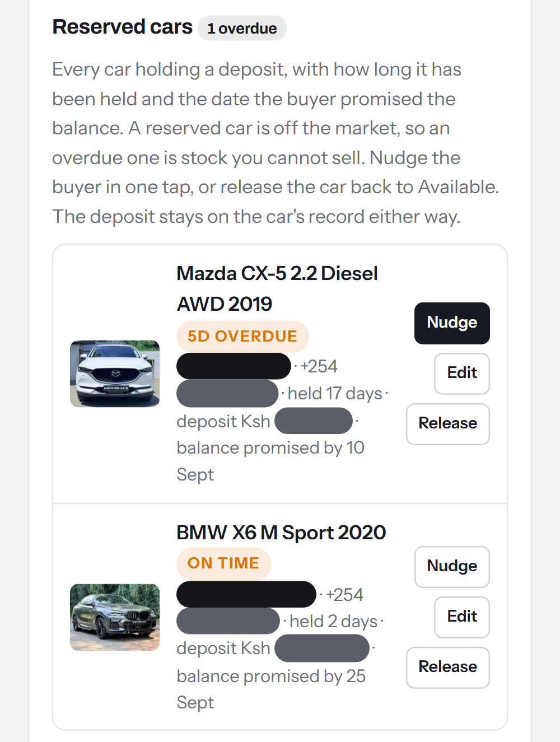
Task: Click the '5D OVERDUE' status badge
Action: (242, 336)
